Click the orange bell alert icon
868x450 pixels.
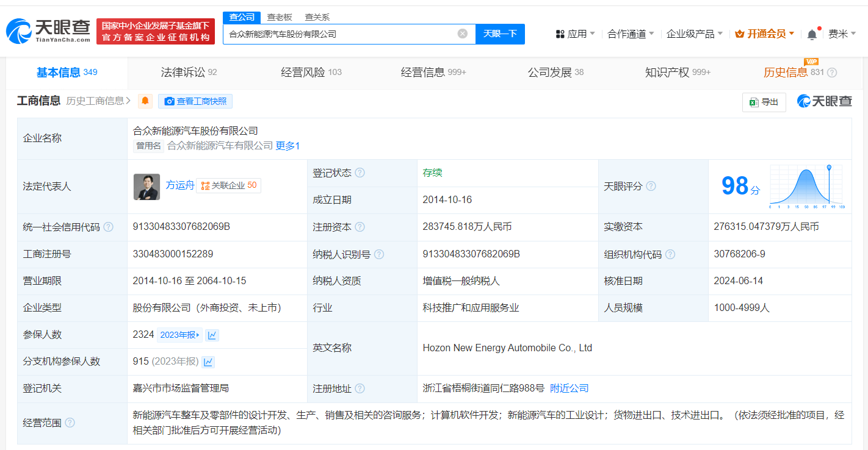[x=145, y=101]
